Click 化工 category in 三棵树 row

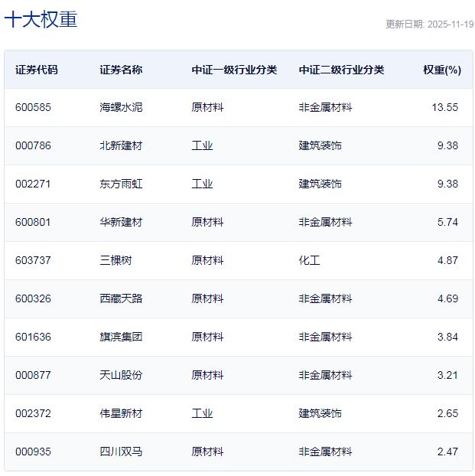coord(309,261)
